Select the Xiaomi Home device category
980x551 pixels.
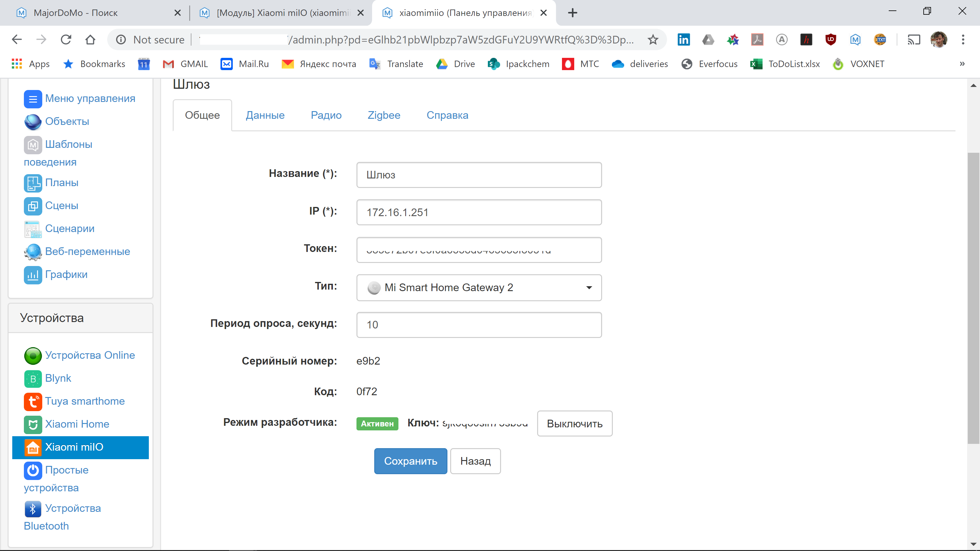[x=77, y=424]
